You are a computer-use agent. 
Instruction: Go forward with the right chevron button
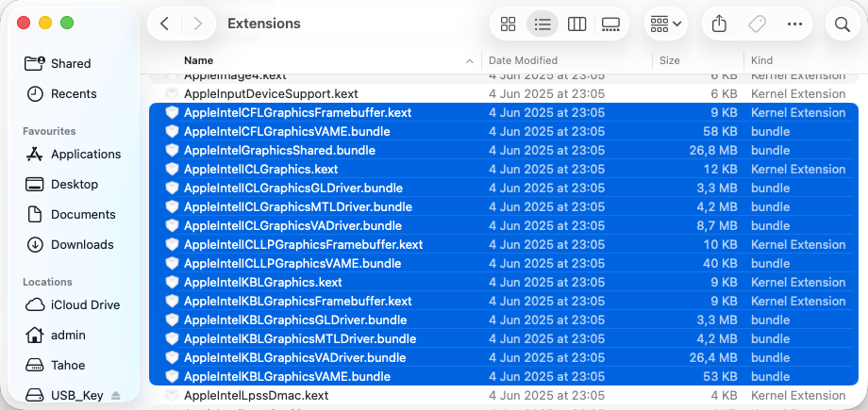coord(197,24)
